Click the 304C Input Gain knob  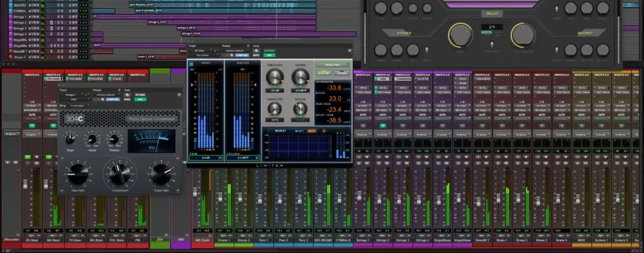point(77,173)
